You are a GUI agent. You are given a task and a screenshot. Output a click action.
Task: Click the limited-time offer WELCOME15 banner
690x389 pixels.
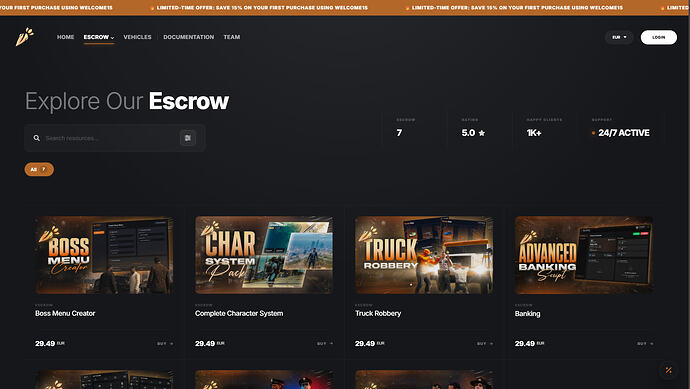[345, 7]
